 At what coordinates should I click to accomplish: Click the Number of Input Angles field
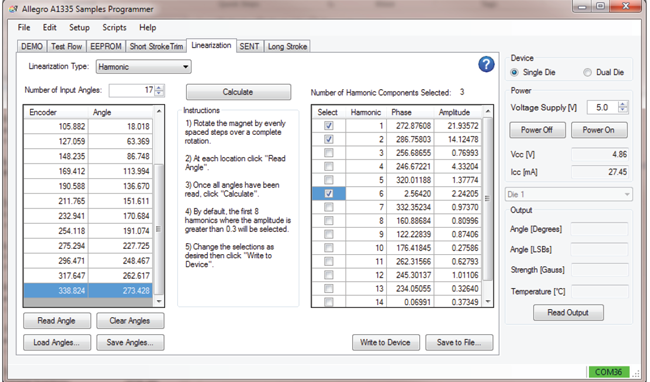[132, 90]
